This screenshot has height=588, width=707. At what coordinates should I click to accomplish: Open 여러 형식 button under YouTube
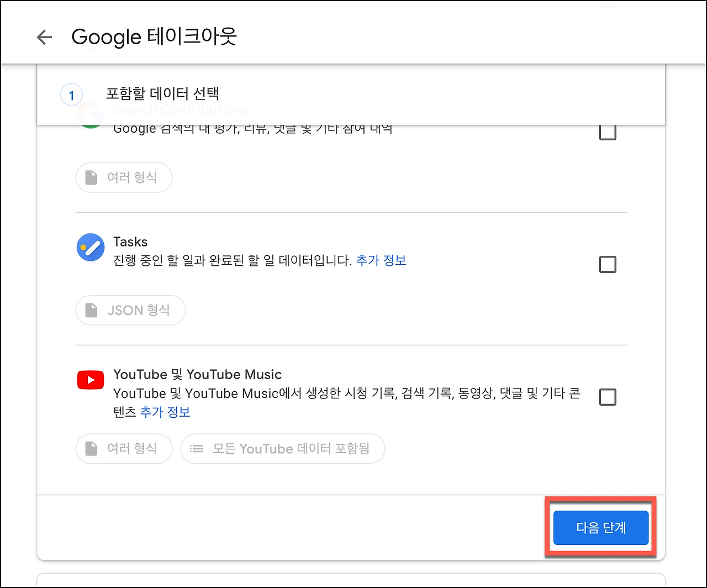click(124, 448)
